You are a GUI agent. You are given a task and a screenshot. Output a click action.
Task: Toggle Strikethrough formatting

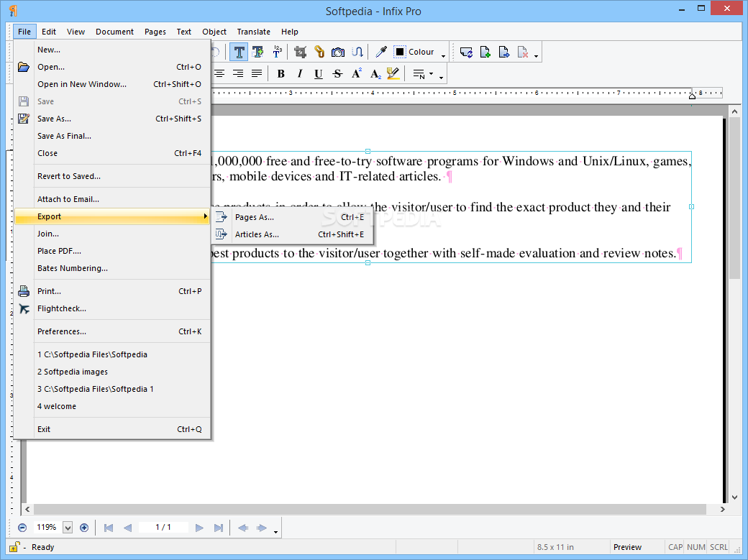[337, 74]
